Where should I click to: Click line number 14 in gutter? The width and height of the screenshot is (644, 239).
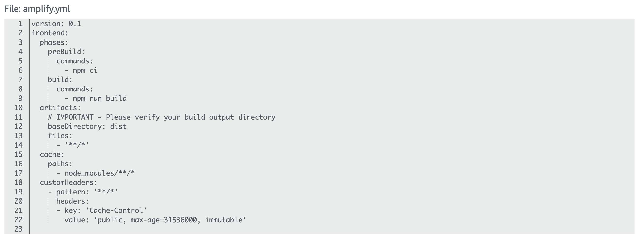[x=18, y=145]
